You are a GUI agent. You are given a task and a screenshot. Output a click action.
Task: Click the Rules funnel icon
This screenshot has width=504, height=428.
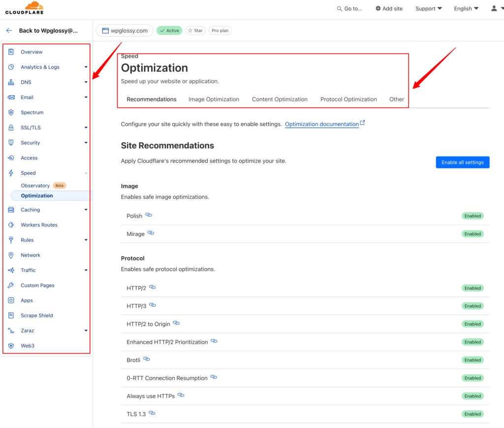pyautogui.click(x=11, y=240)
